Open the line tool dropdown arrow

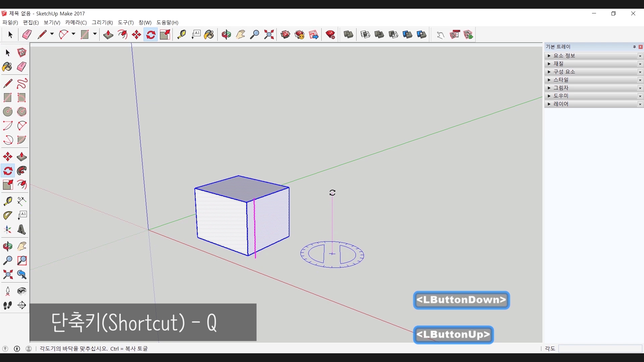pos(52,34)
